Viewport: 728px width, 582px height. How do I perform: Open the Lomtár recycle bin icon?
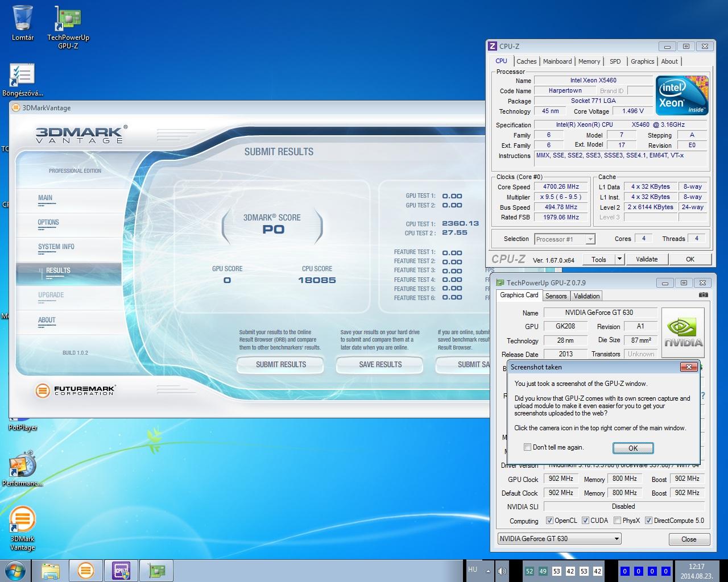pos(23,23)
